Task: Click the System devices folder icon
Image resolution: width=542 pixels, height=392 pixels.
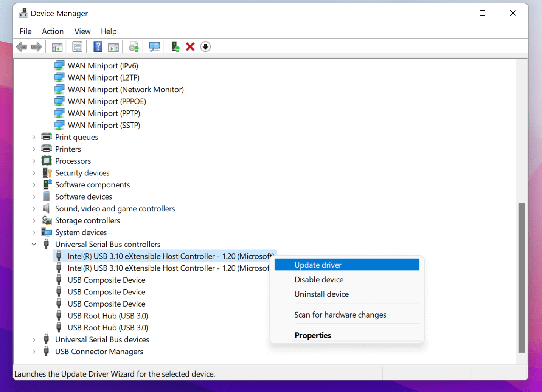Action: point(47,232)
